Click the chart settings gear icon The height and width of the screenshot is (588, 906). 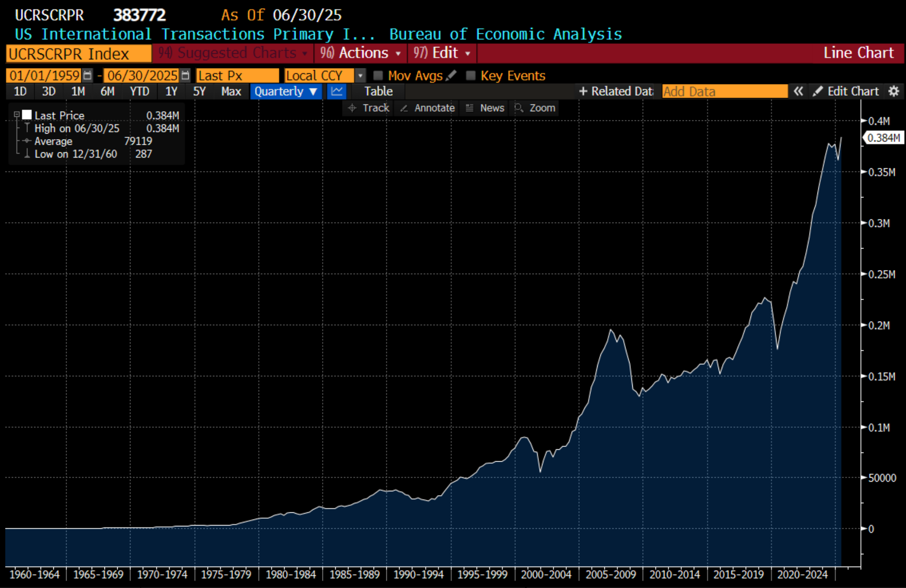click(893, 91)
